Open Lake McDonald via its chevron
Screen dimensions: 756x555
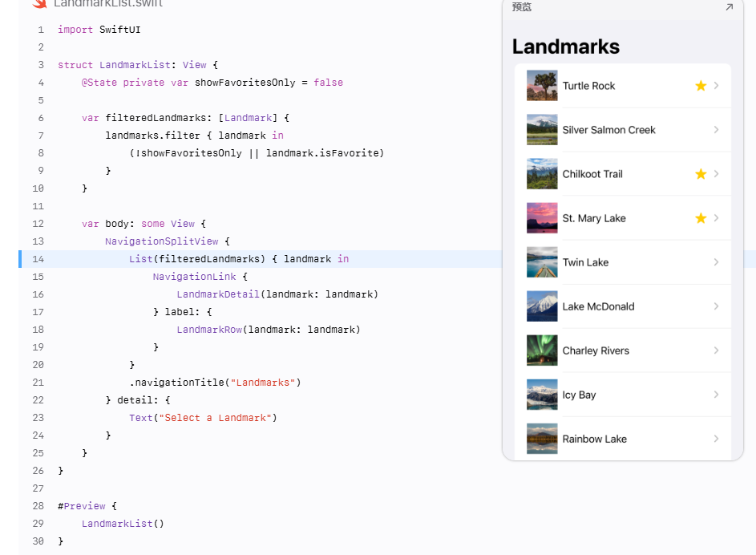tap(717, 306)
